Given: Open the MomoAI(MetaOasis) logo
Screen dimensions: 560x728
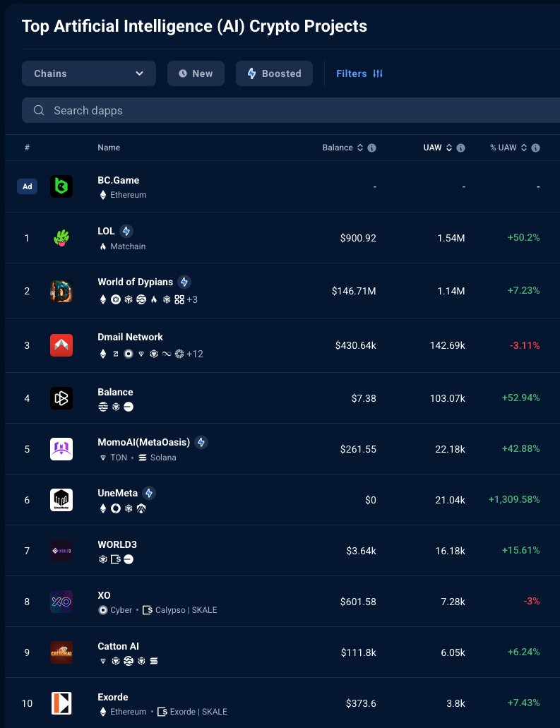Looking at the screenshot, I should point(61,449).
